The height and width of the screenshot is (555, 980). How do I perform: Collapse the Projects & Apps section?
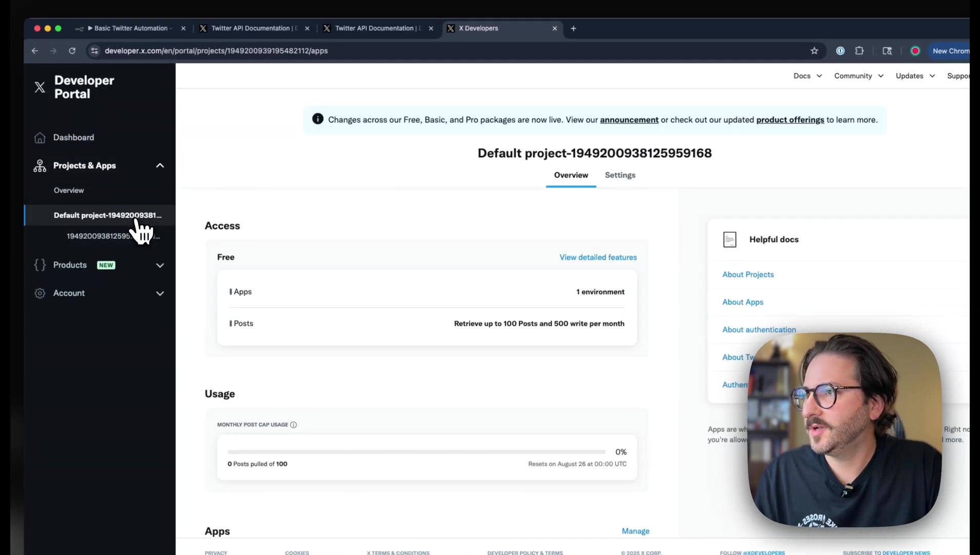point(160,165)
